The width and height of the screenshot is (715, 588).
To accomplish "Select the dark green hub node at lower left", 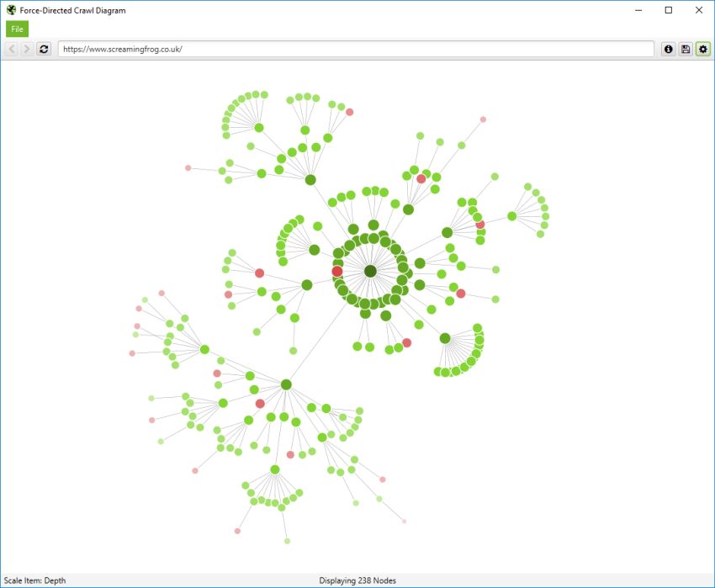I will (x=286, y=384).
